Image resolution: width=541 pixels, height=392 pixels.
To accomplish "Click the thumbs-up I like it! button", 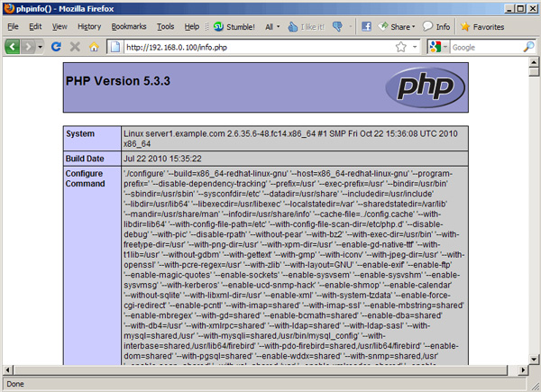I will [306, 26].
